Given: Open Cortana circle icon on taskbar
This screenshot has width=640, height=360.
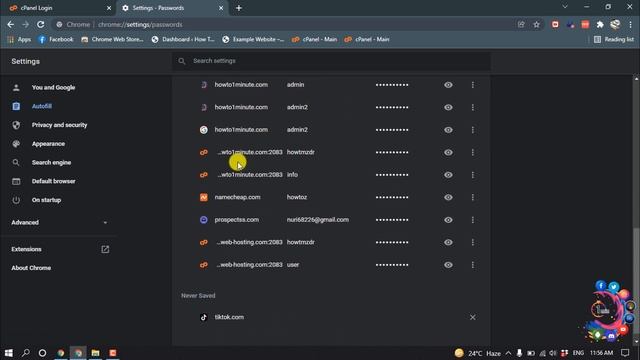Looking at the screenshot, I should click(x=42, y=353).
